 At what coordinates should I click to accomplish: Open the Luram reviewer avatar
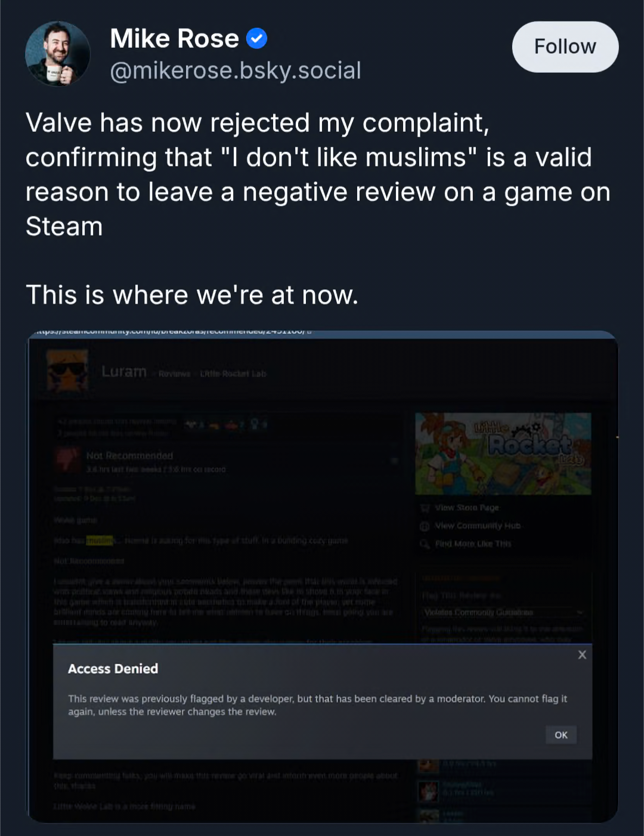68,370
